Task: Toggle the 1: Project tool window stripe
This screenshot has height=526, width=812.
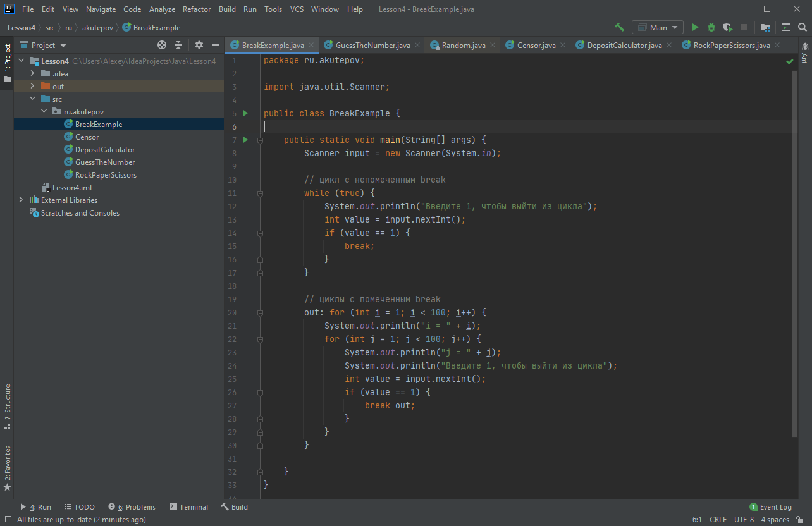Action: 7,63
